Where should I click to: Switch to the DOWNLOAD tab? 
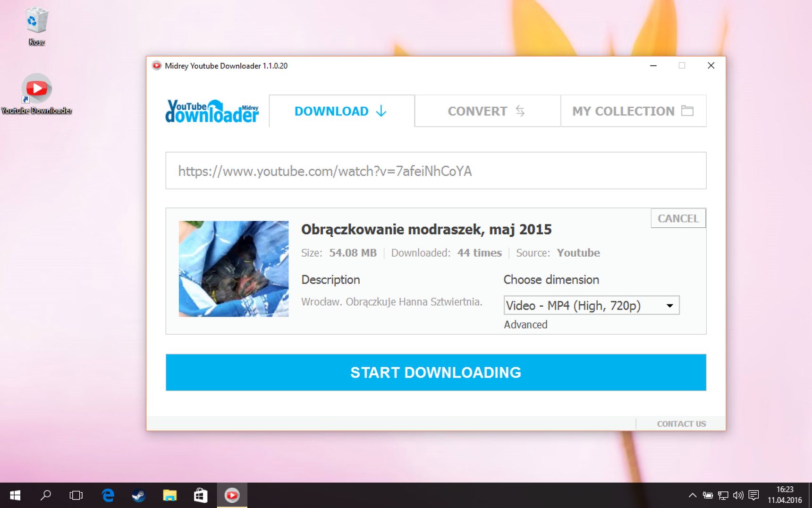342,111
